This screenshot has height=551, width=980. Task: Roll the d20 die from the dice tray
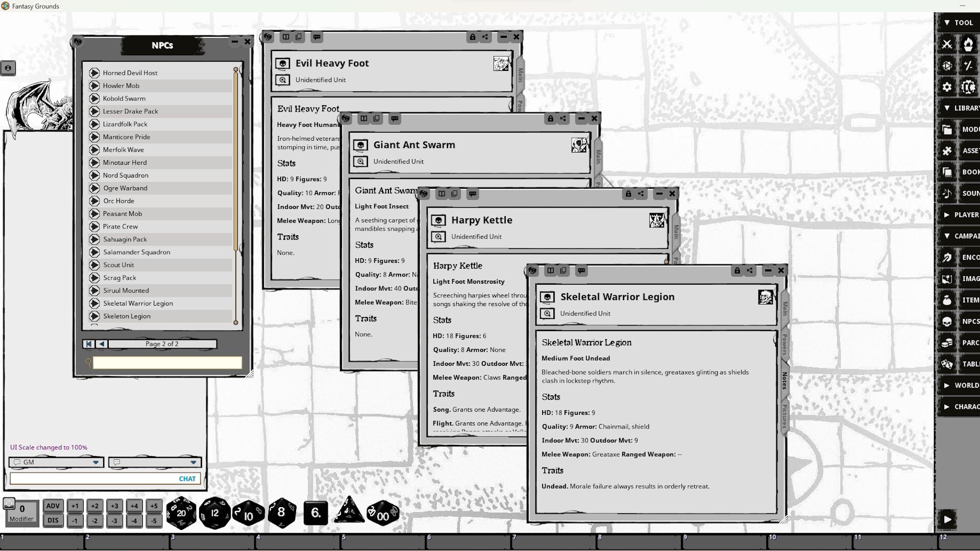coord(181,513)
